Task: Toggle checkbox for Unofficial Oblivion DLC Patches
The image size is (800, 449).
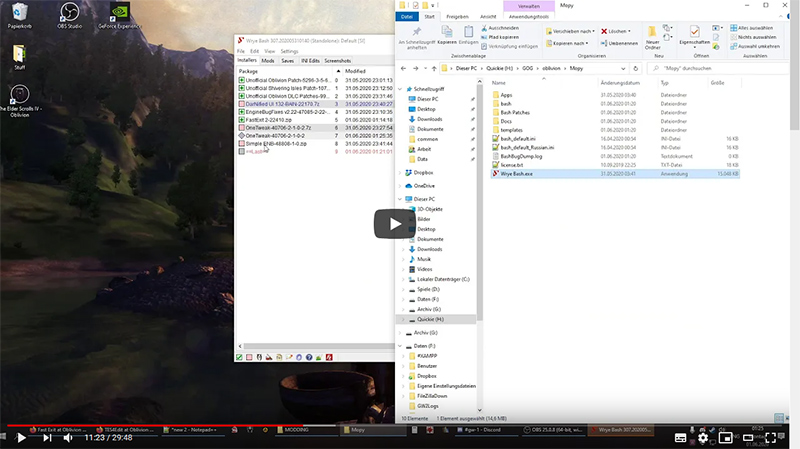Action: 242,96
